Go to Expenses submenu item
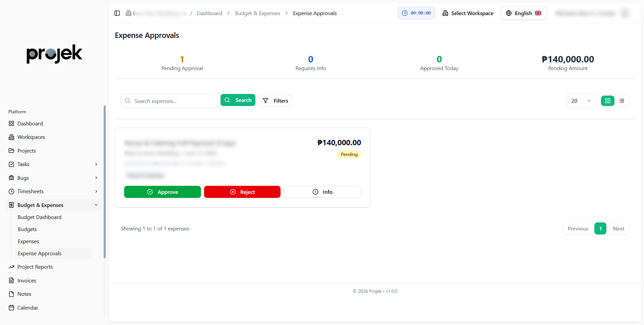The image size is (644, 325). pos(29,241)
